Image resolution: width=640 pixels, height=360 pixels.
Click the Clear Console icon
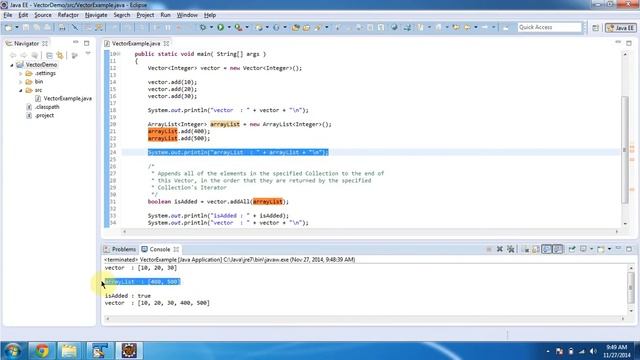(526, 249)
